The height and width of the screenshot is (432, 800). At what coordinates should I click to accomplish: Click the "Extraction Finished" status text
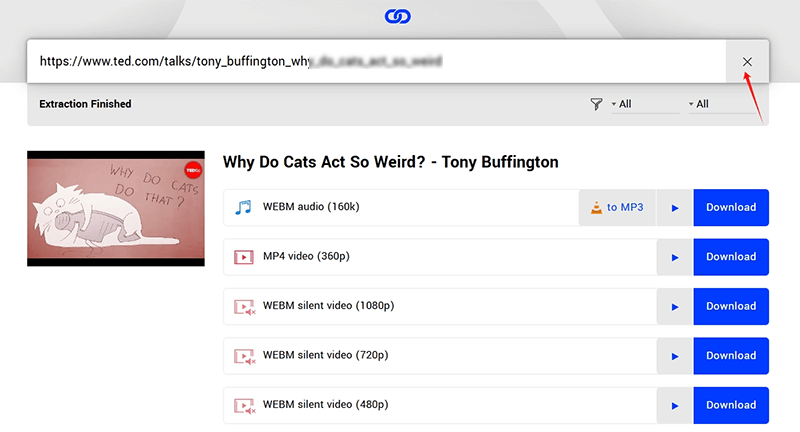coord(85,104)
